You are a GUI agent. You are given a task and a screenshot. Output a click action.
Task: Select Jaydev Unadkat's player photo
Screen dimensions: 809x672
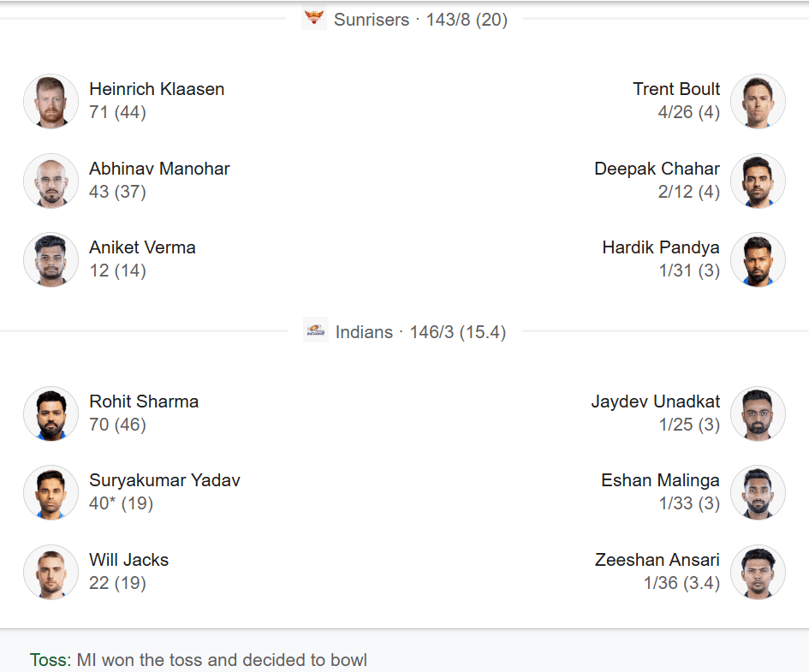pos(758,413)
